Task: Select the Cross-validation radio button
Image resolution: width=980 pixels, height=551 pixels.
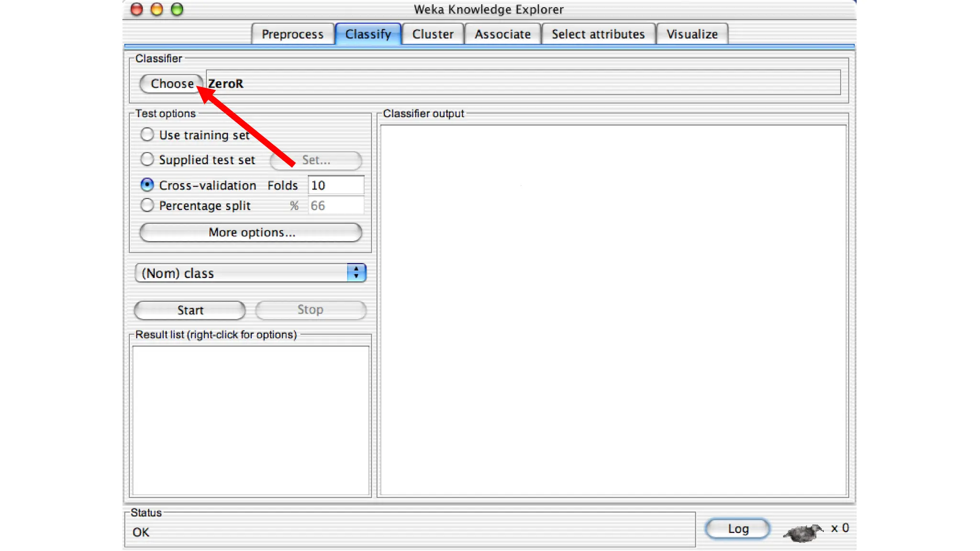Action: coord(147,185)
